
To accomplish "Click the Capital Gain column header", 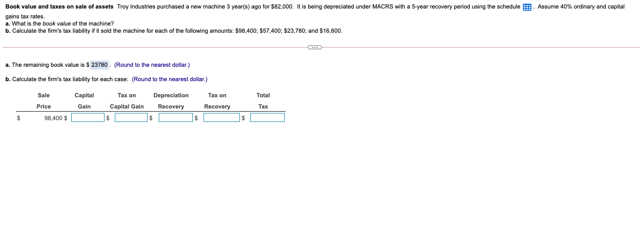I will [x=84, y=101].
